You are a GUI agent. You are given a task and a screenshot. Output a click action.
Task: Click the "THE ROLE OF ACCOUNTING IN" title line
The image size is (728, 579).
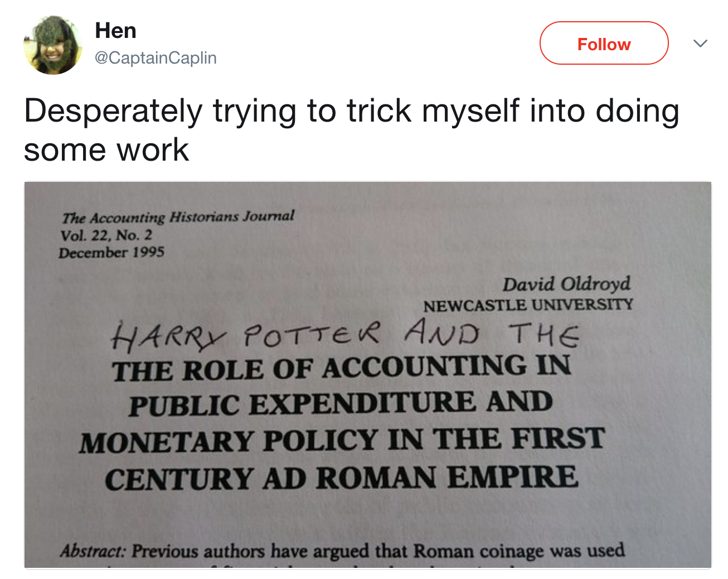(342, 369)
